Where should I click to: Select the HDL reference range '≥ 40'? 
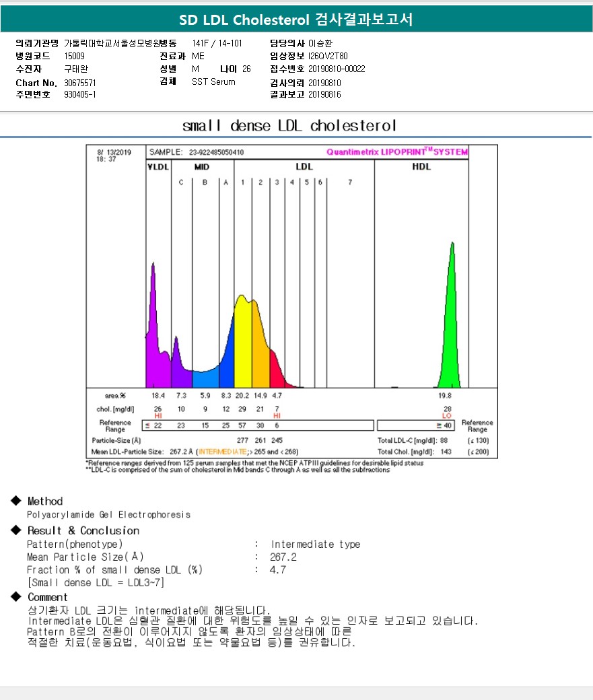click(444, 425)
